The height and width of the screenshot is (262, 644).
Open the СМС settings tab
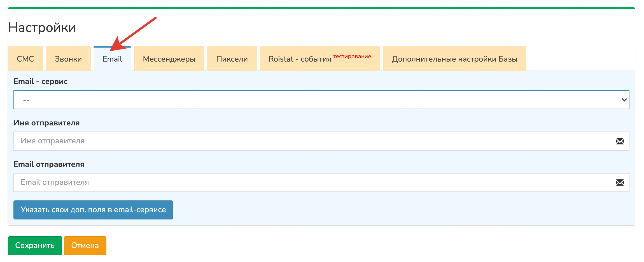pos(25,59)
